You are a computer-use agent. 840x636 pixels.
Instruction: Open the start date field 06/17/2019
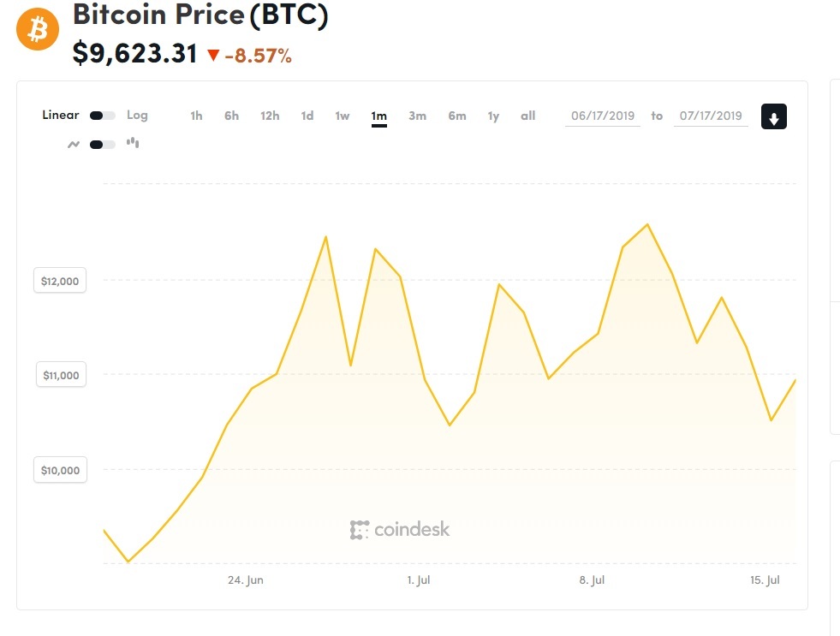602,116
